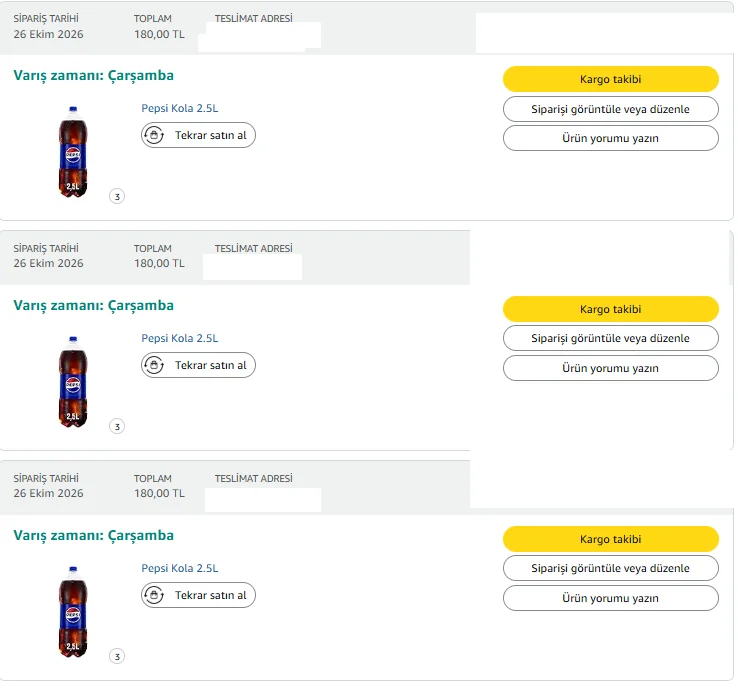Open Pepsi Kola 2.5L link in third order

point(180,569)
